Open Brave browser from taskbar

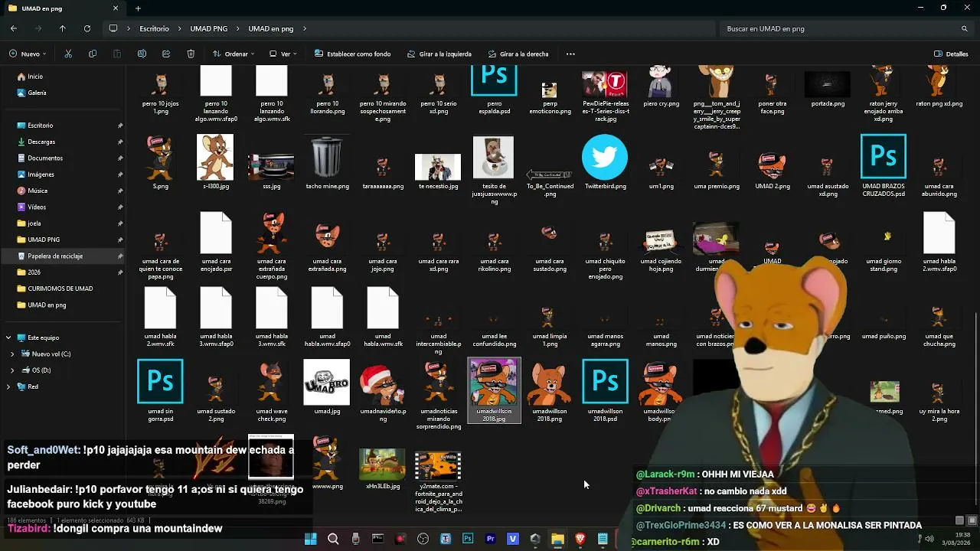(580, 540)
